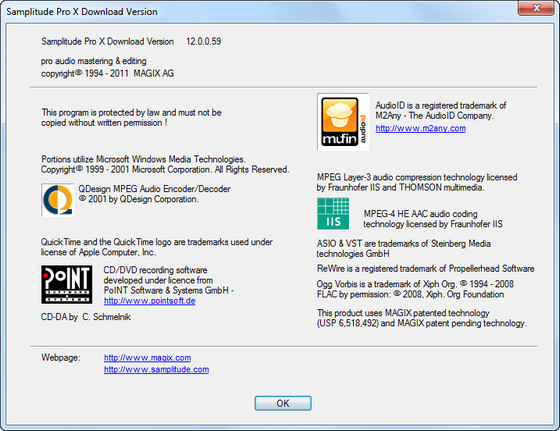Click 'FLAC by permission' text line
Screen dimensions: 560x431
[410, 295]
